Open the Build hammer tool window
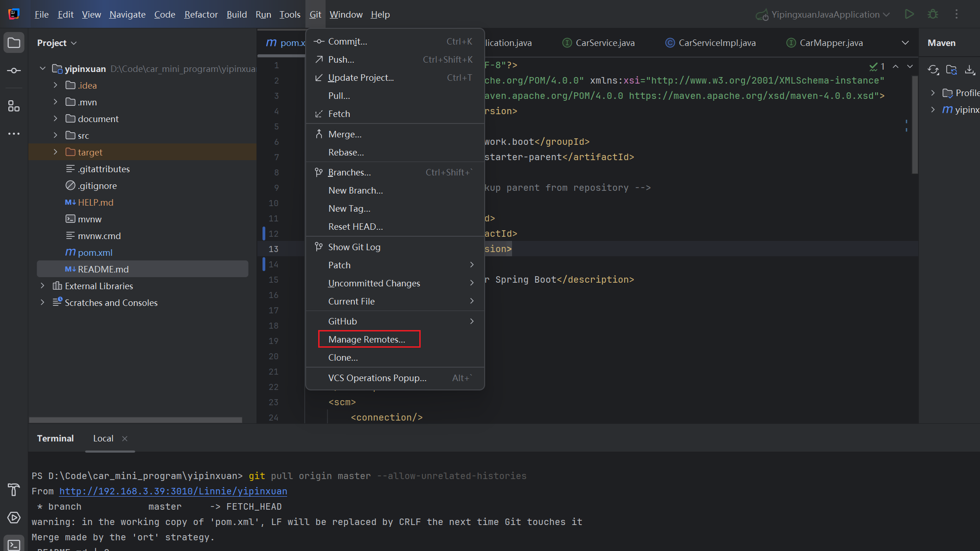This screenshot has width=980, height=551. (14, 489)
